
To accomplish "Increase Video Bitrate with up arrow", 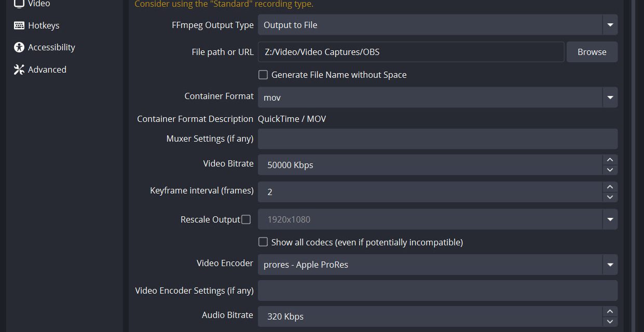I will click(610, 160).
